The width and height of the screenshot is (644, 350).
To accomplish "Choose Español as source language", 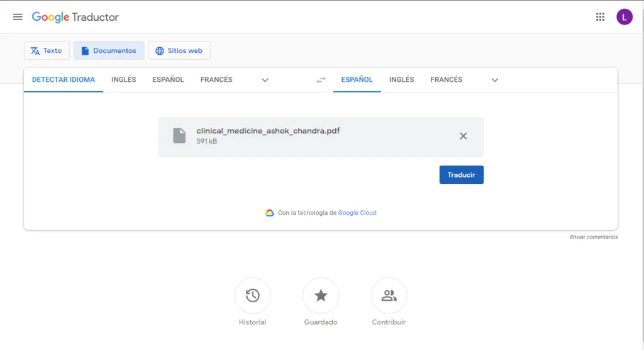I will tap(168, 80).
